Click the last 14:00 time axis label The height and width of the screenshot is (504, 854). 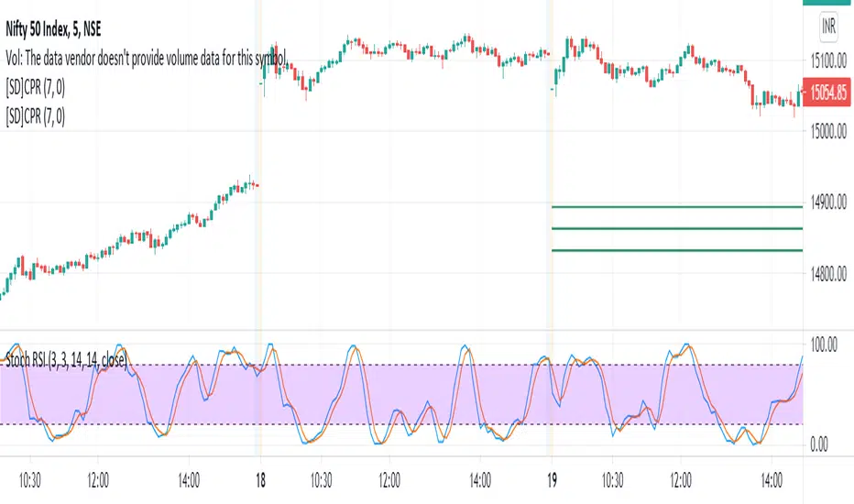coord(772,477)
